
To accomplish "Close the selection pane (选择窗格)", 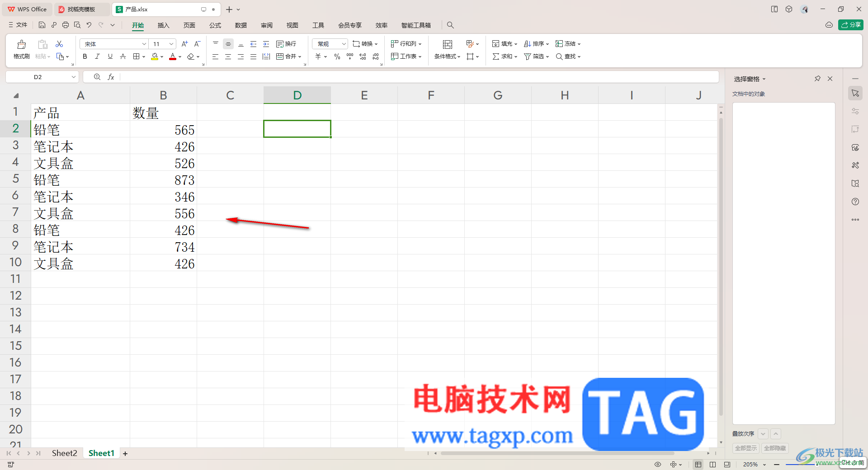I will click(830, 79).
